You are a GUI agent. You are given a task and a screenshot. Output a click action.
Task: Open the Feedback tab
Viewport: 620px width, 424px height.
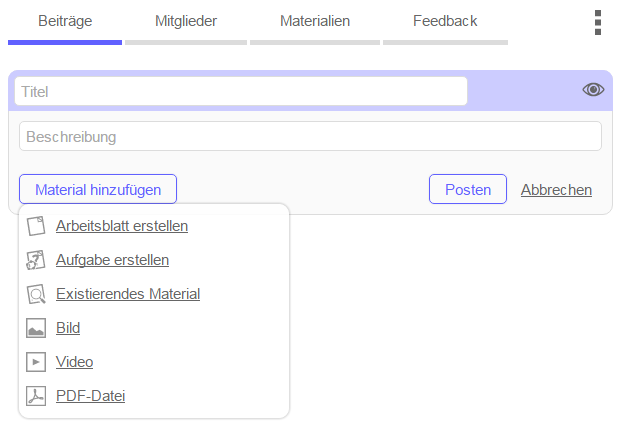pyautogui.click(x=445, y=21)
